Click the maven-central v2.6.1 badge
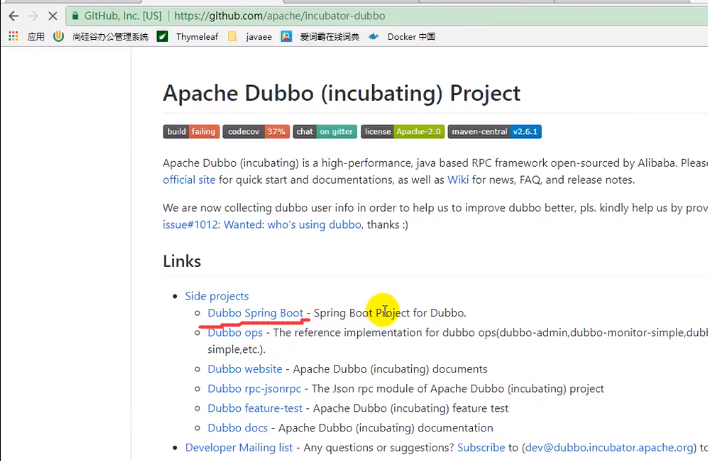Viewport: 708px width, 461px height. point(494,131)
